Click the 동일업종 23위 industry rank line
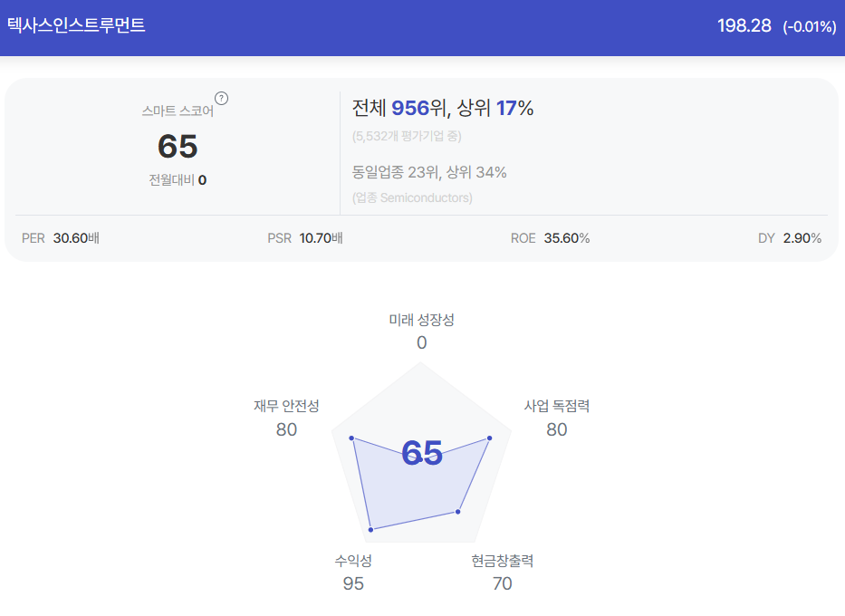Viewport: 845px width, 616px height. click(x=429, y=172)
